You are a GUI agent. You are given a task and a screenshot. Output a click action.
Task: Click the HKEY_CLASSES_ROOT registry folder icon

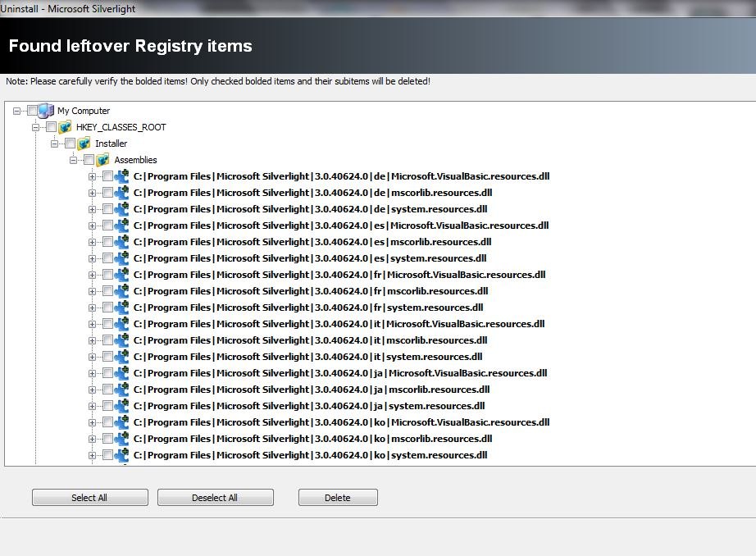(65, 127)
